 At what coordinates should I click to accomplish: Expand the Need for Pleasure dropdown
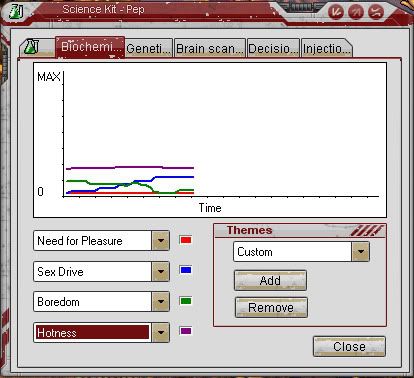click(161, 240)
